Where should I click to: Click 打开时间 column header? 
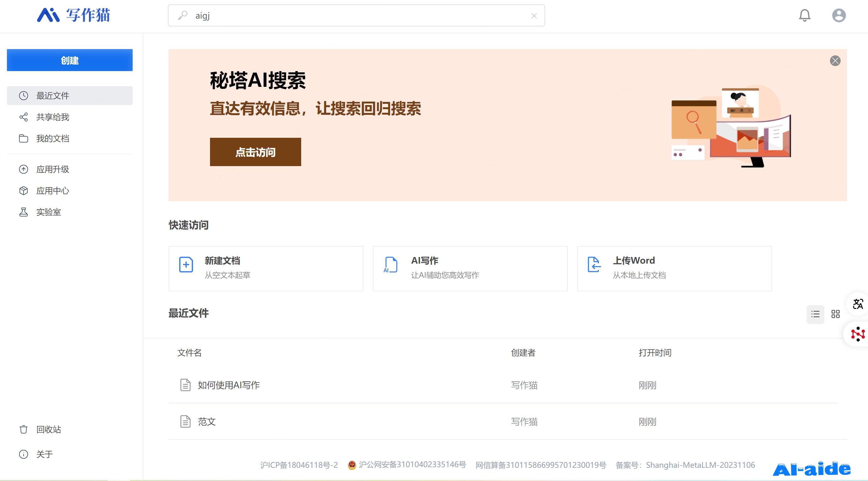655,353
